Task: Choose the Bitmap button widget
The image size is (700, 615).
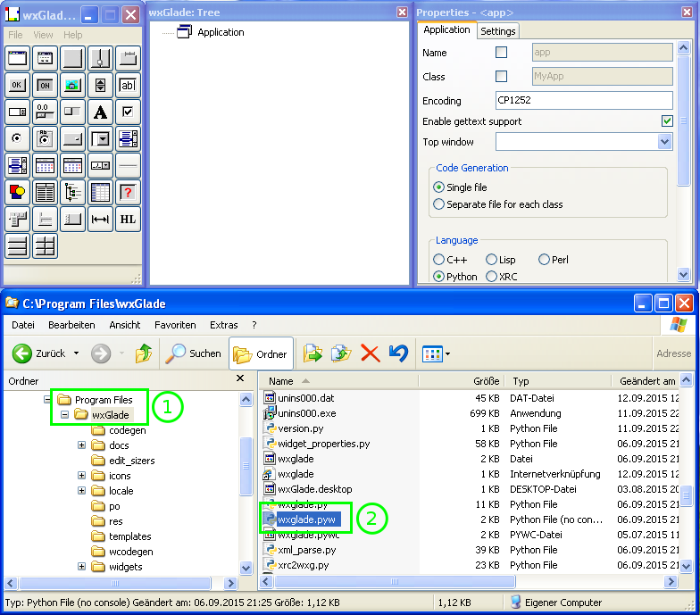Action: click(x=72, y=85)
